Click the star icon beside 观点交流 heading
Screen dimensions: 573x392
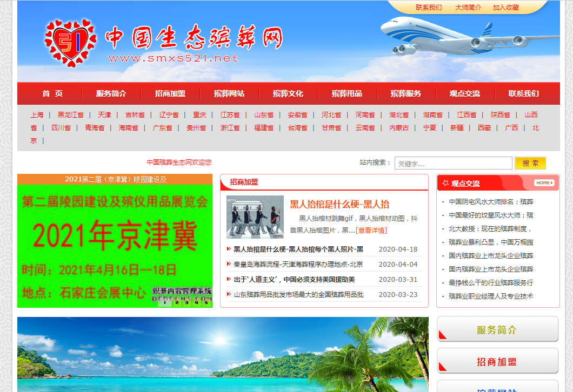(x=445, y=183)
